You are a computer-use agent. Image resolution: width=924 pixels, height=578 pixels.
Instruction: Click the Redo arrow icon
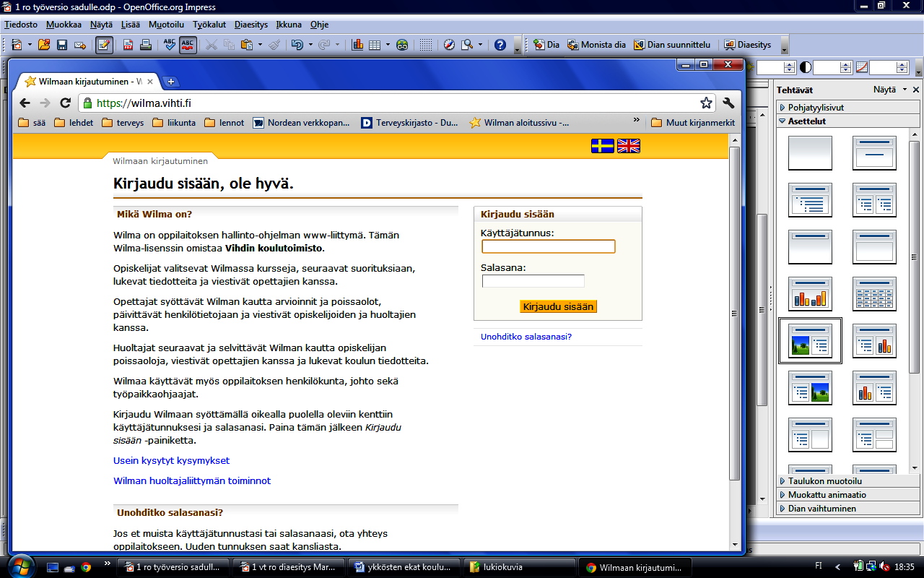point(324,45)
